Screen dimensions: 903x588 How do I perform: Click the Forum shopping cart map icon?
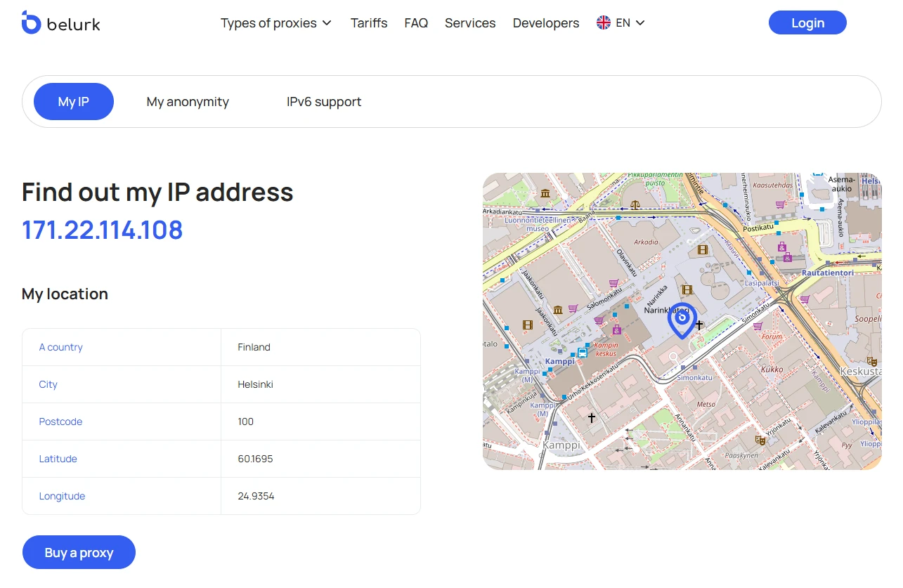(758, 326)
